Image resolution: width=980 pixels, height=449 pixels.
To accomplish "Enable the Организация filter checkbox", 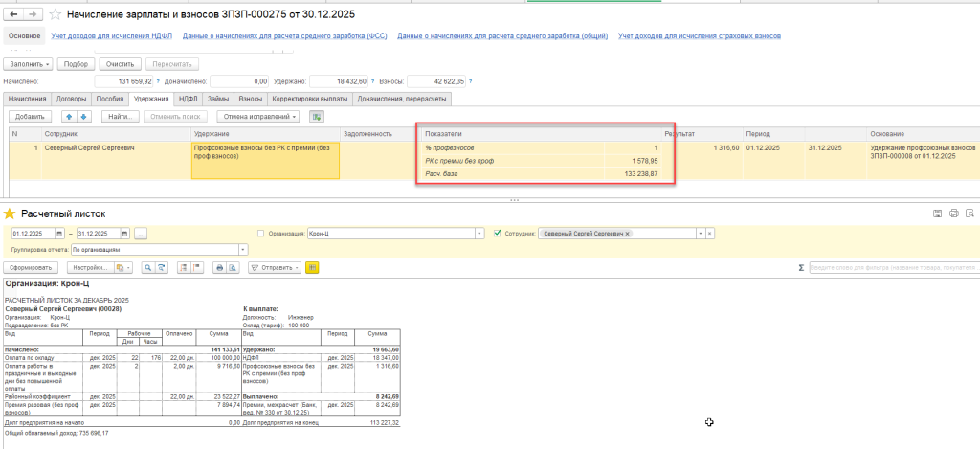I will pos(262,233).
